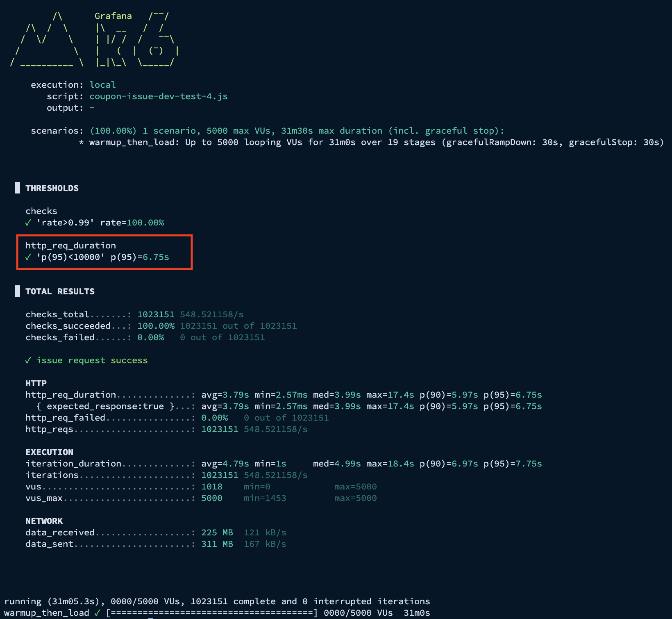Click the asterisk bullet before warmup_then_load scenario
The height and width of the screenshot is (619, 672).
[x=81, y=142]
